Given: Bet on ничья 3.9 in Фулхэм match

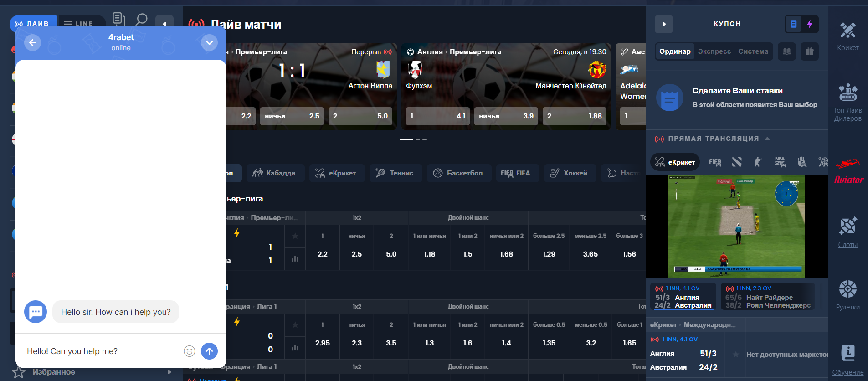Looking at the screenshot, I should 506,116.
